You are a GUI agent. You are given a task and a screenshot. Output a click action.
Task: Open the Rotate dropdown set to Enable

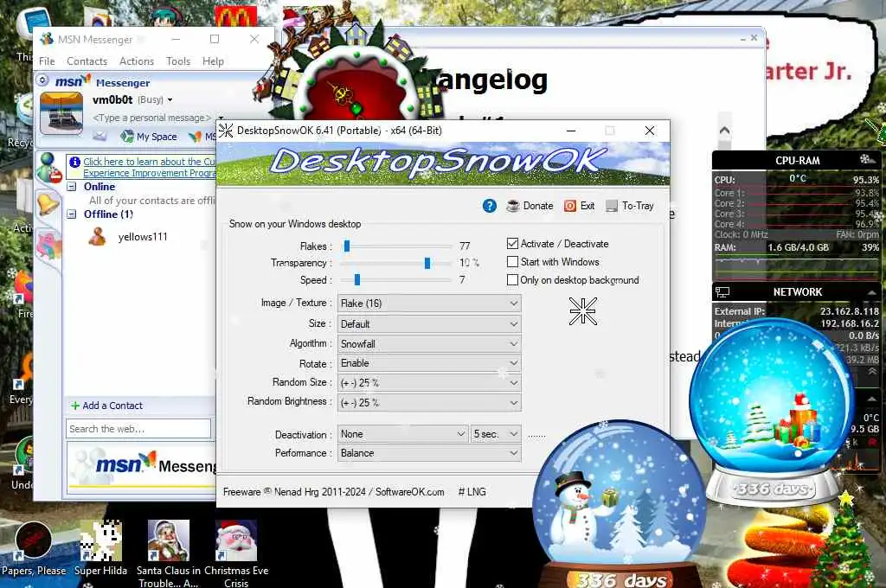pyautogui.click(x=429, y=363)
